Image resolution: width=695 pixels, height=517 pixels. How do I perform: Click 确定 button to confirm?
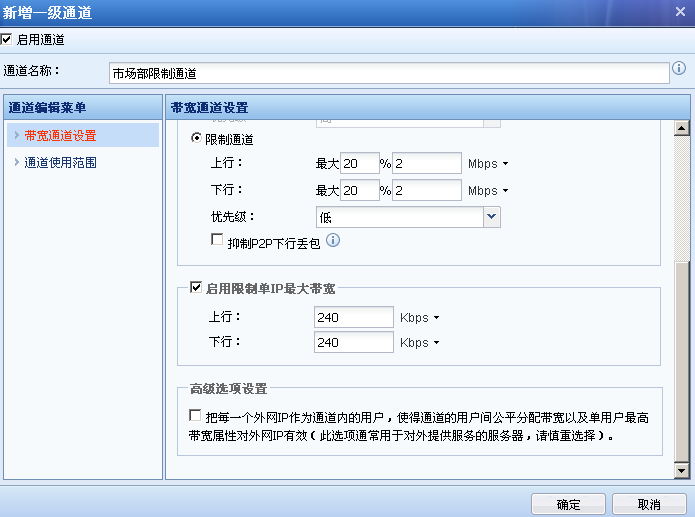[569, 503]
